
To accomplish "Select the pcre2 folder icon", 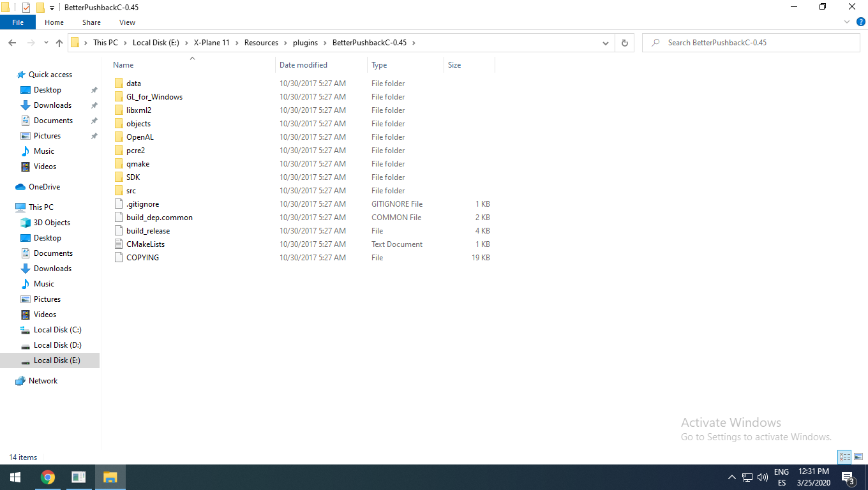I will click(x=118, y=151).
